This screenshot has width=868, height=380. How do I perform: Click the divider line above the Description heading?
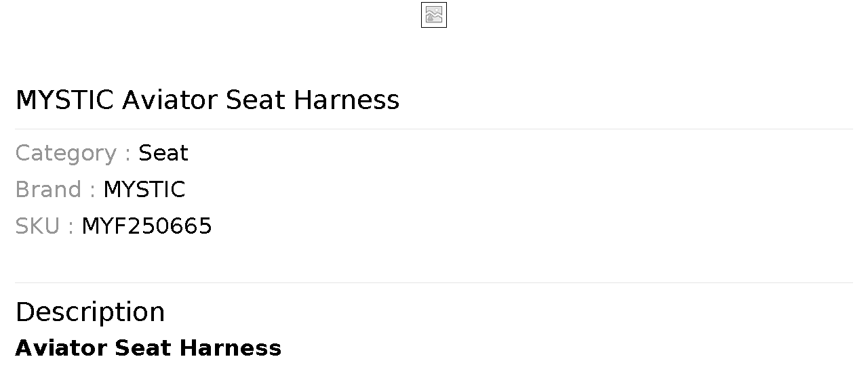tap(434, 282)
